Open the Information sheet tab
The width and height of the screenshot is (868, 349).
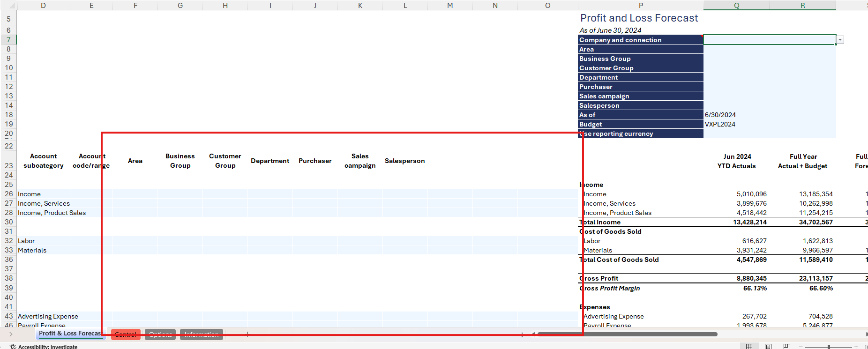201,334
